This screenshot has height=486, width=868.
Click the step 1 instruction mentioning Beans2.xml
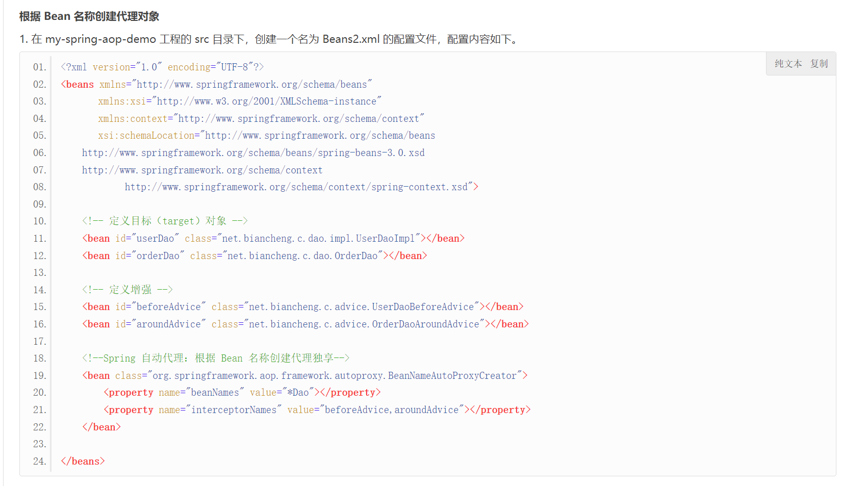pos(269,39)
